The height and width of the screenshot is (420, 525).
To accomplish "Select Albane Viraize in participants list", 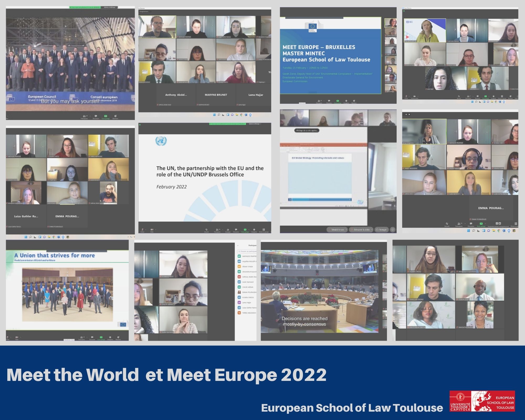I will pyautogui.click(x=247, y=266).
